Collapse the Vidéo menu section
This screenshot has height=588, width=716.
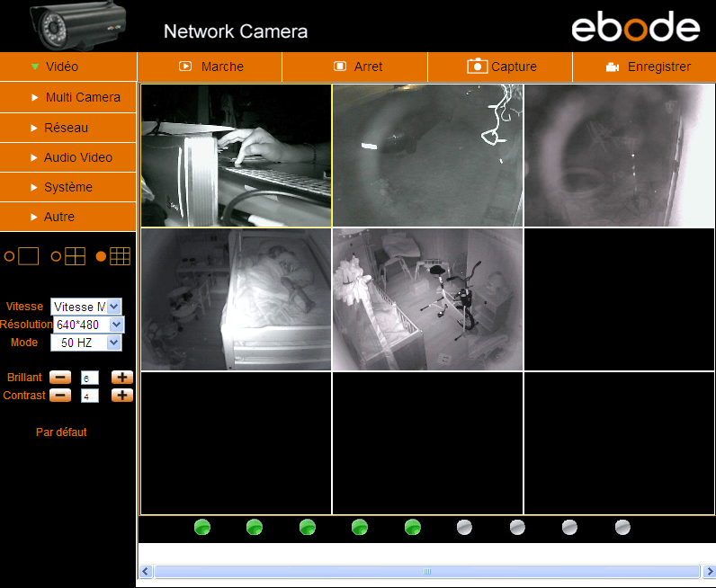tap(68, 67)
